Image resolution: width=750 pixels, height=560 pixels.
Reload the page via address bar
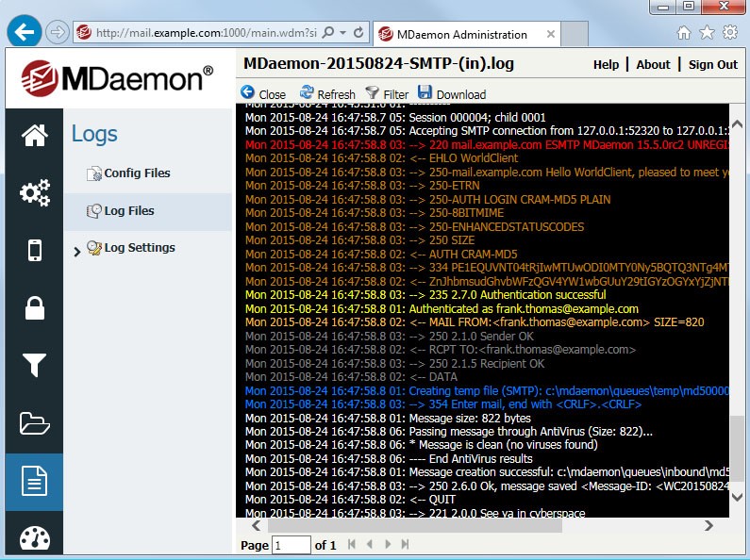coord(358,32)
